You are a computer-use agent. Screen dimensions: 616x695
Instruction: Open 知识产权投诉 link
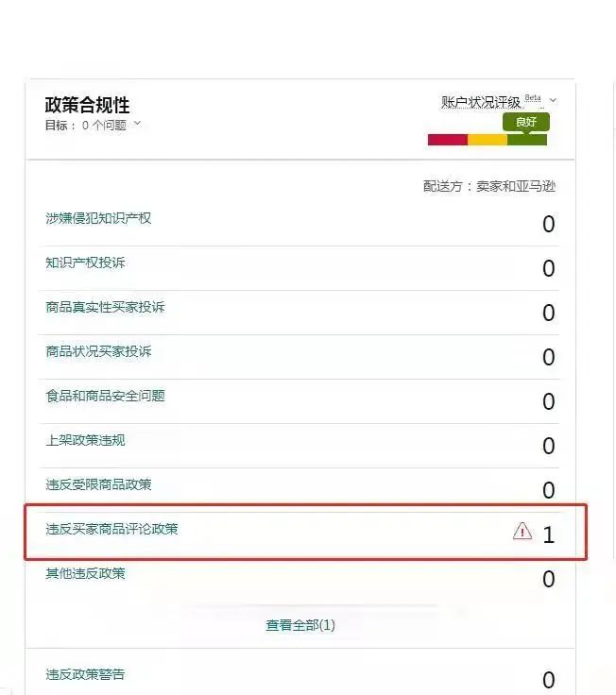tap(85, 263)
